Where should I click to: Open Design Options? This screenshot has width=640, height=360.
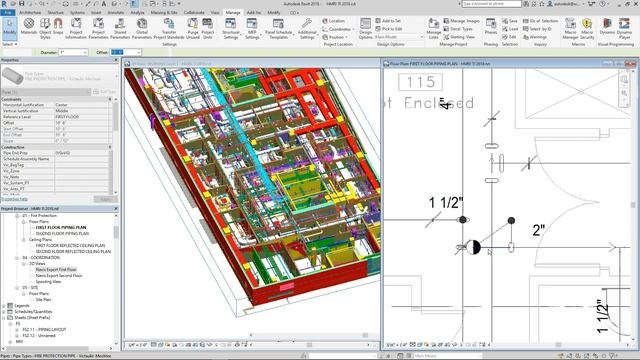365,28
